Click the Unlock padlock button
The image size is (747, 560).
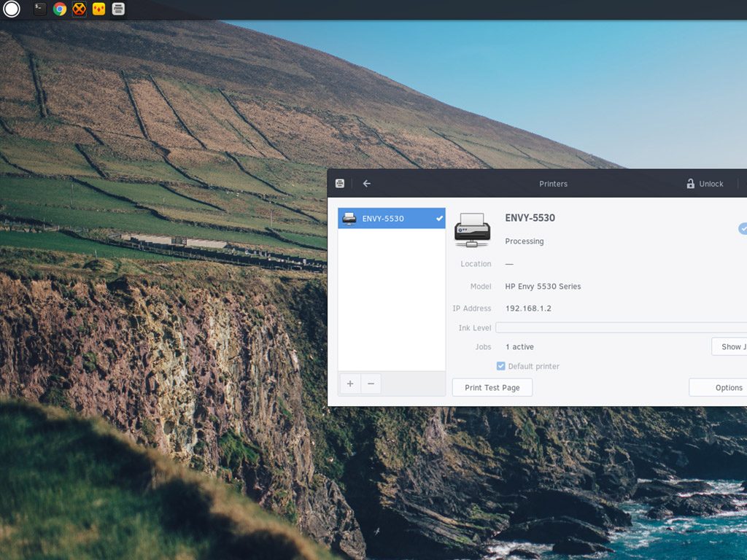click(x=705, y=184)
